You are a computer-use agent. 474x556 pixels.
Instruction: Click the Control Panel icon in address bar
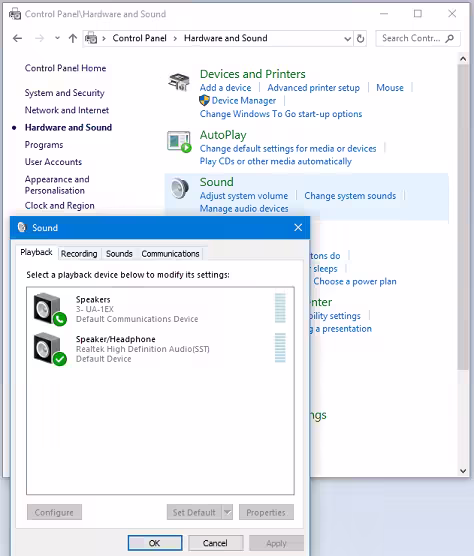(91, 38)
